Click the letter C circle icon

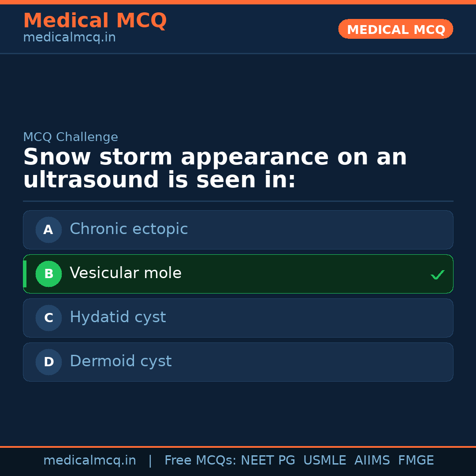(48, 318)
